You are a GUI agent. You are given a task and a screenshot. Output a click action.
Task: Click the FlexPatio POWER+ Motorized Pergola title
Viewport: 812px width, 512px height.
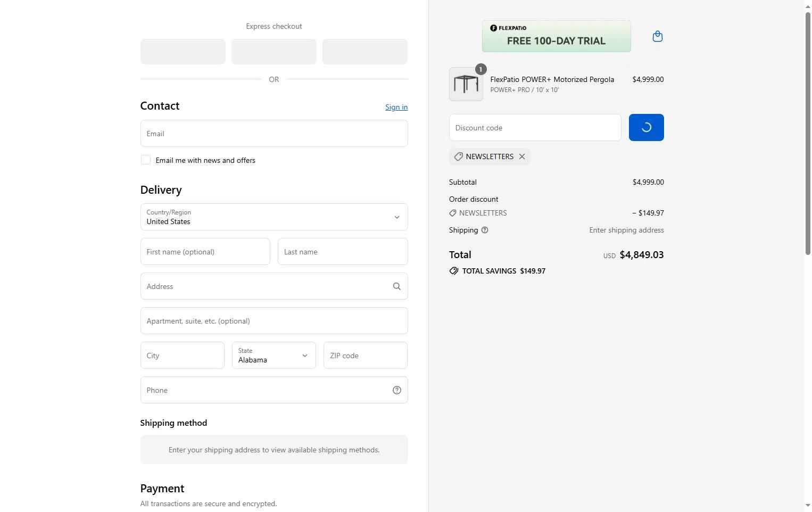552,79
